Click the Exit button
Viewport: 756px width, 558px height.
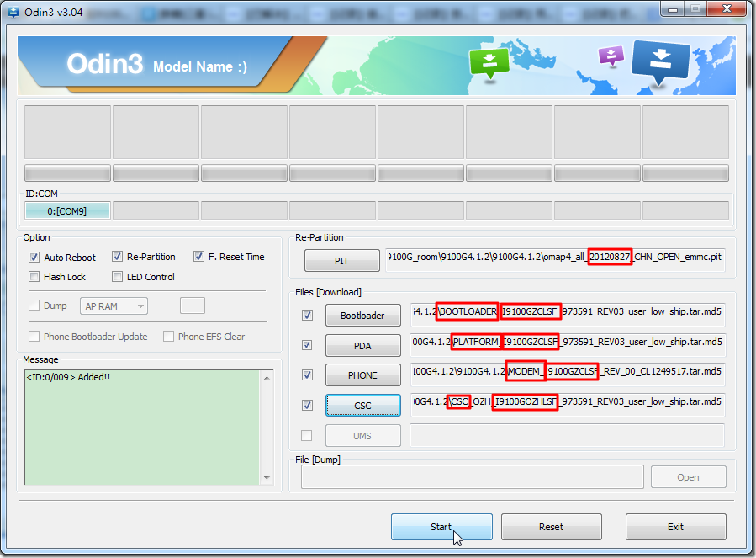pyautogui.click(x=675, y=527)
